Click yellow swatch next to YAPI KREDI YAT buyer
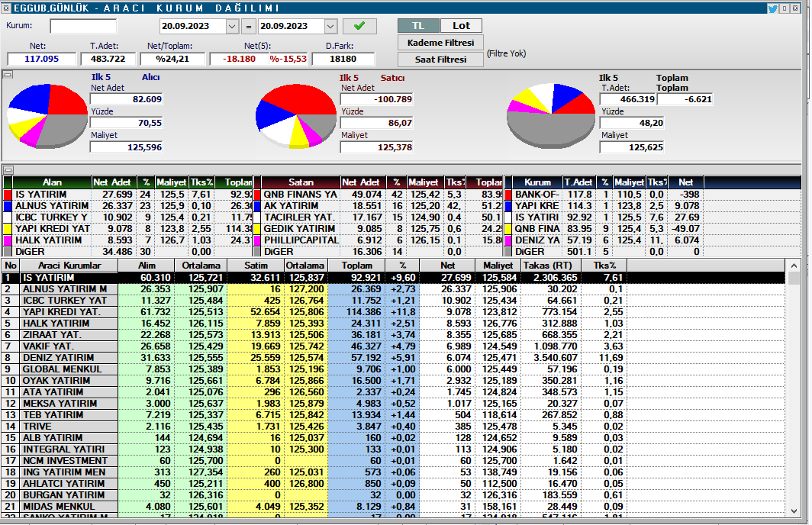Screen dimensions: 812x525 (x=8, y=229)
